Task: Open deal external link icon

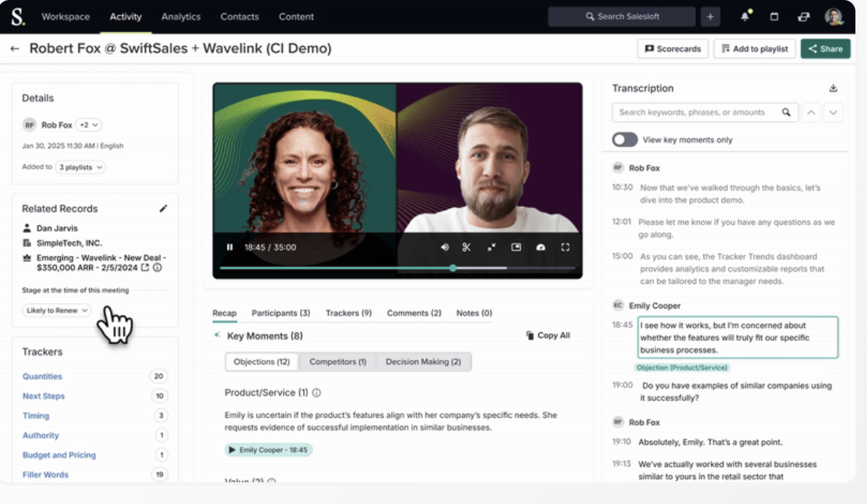Action: coord(145,267)
